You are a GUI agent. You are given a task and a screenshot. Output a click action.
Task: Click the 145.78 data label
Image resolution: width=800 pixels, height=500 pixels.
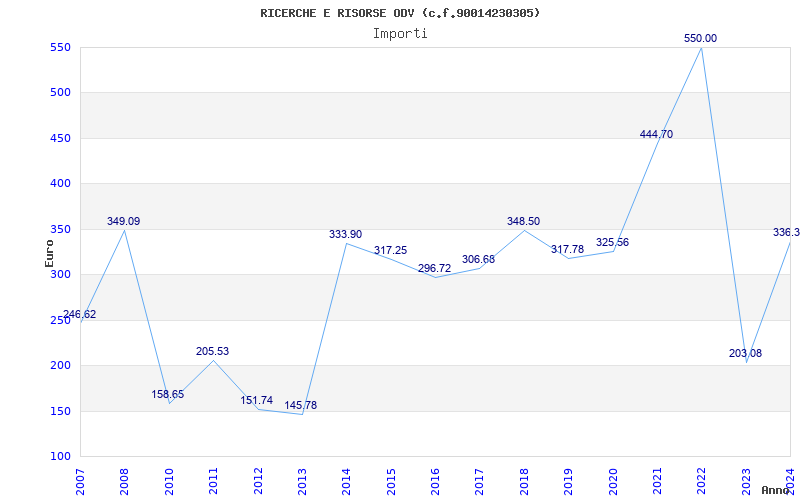click(x=301, y=406)
